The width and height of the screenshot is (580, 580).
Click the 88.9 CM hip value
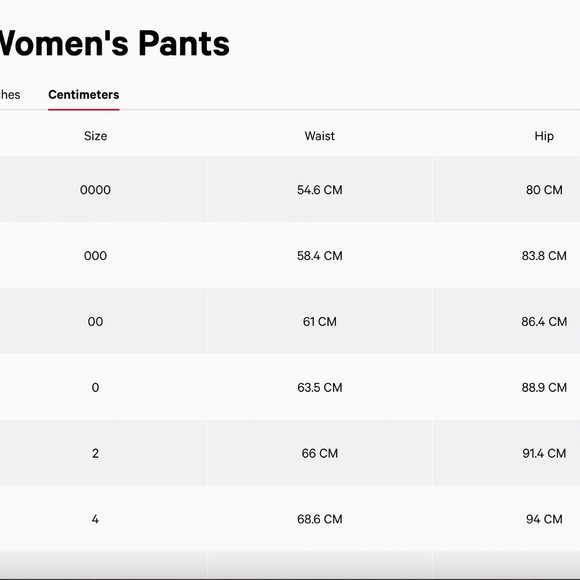(544, 388)
